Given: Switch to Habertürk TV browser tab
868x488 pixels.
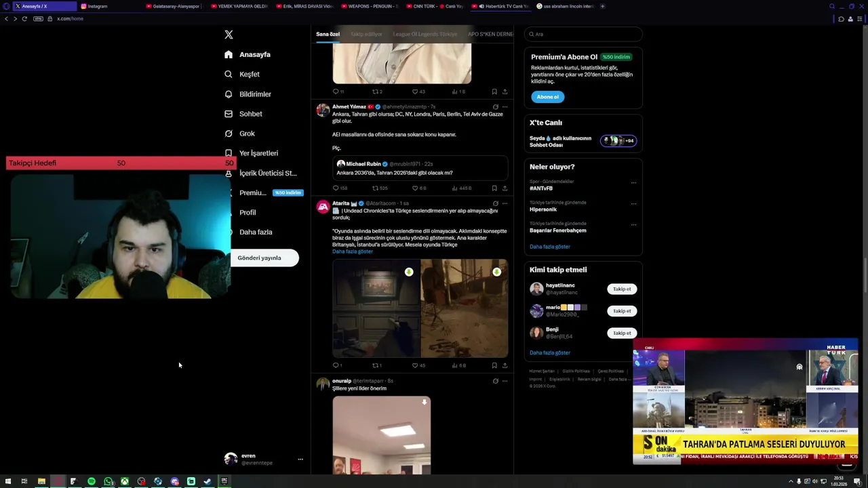Looking at the screenshot, I should (500, 6).
